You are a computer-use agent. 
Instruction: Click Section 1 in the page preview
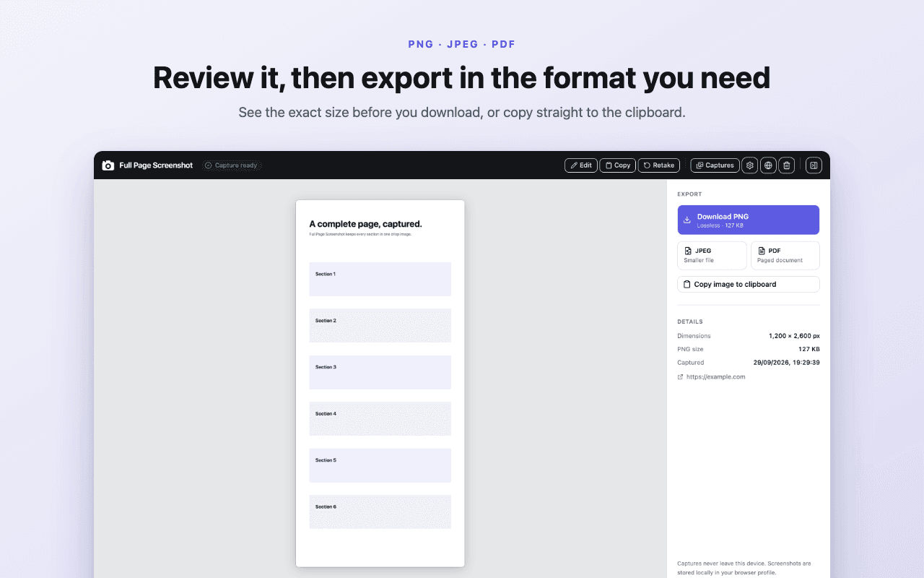click(x=380, y=279)
